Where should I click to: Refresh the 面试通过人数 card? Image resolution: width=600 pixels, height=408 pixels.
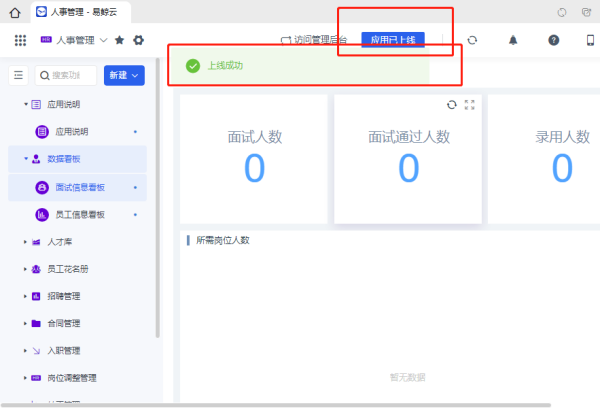[452, 104]
